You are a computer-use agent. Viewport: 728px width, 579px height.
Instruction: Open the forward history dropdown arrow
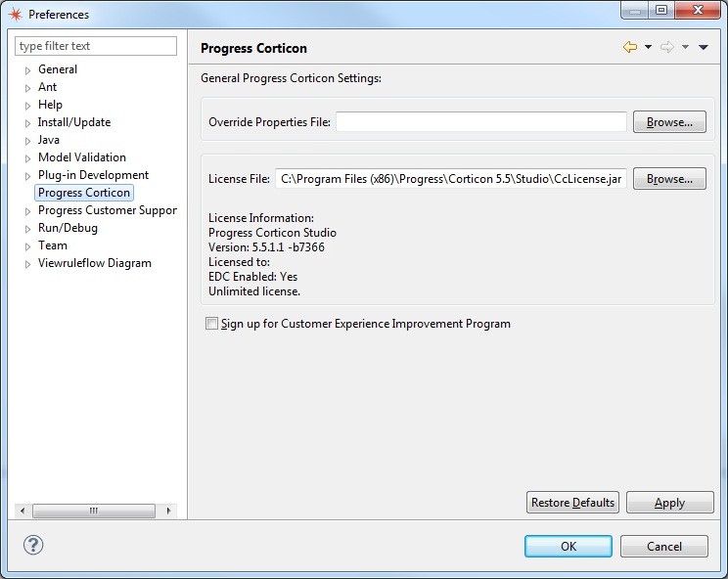click(685, 47)
